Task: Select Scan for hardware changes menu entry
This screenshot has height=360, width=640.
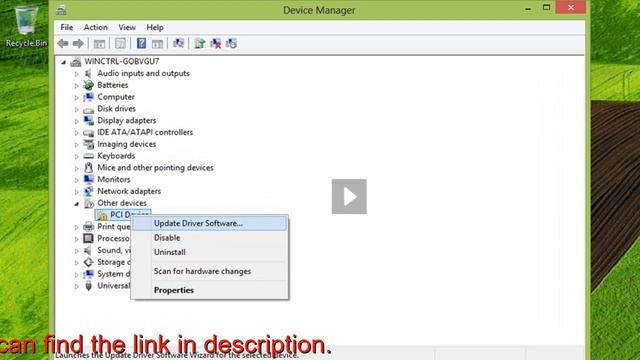Action: [x=210, y=271]
